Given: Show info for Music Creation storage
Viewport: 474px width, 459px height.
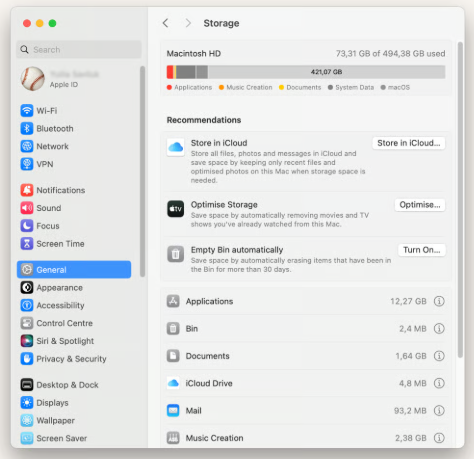Looking at the screenshot, I should pos(439,438).
